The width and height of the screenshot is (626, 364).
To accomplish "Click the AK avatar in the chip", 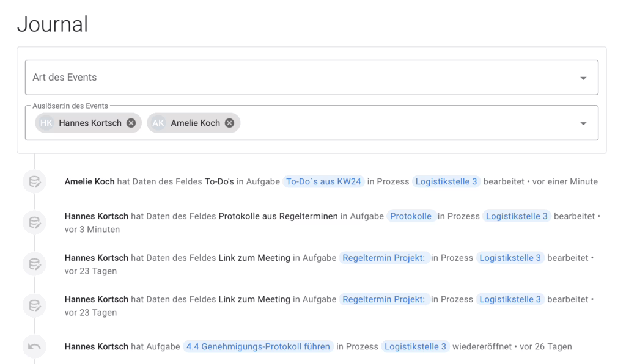I will [158, 123].
